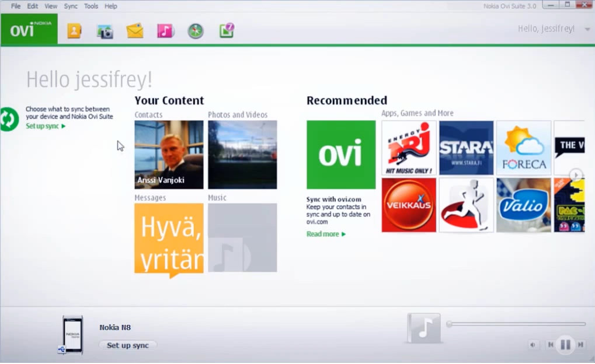Open the Tools menu
595x364 pixels.
[x=91, y=6]
